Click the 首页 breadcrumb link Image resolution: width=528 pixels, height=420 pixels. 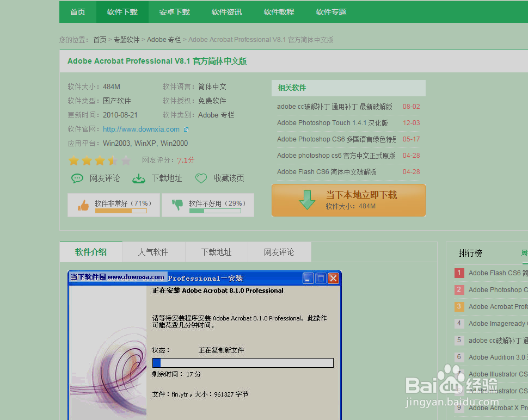100,40
